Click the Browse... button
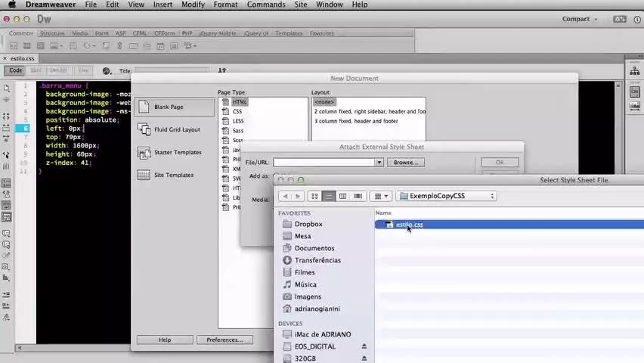The height and width of the screenshot is (363, 644). [x=405, y=163]
